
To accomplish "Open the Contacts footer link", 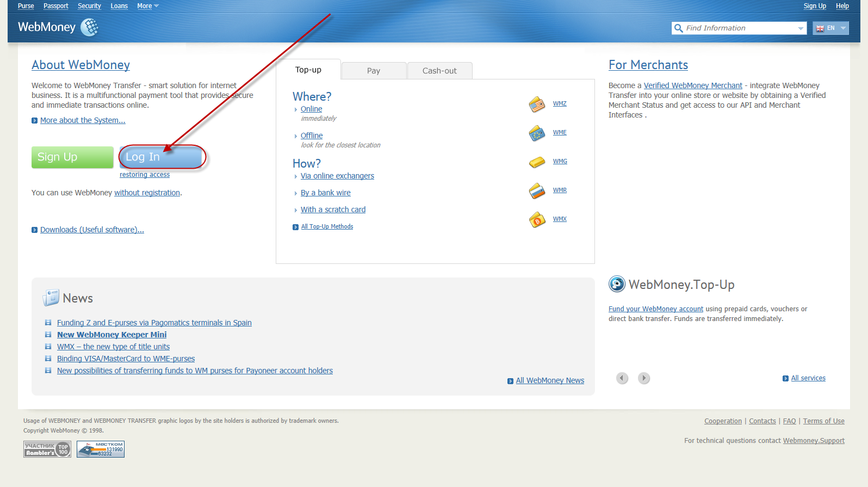I will (x=762, y=421).
